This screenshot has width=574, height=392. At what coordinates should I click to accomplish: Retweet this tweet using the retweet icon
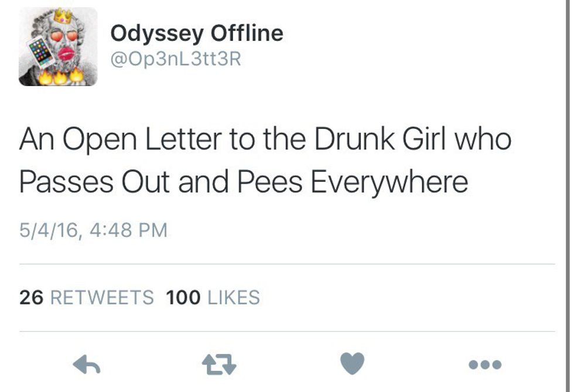click(219, 365)
